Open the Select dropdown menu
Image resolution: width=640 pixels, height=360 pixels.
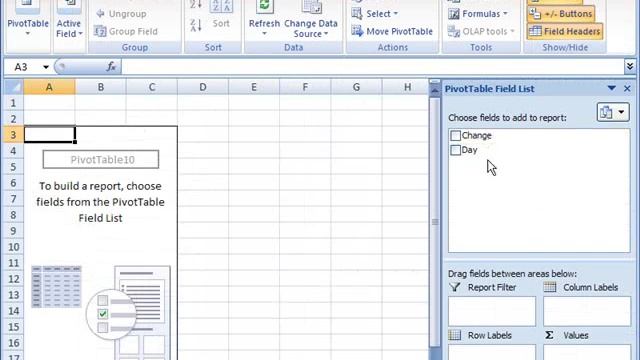tap(375, 13)
